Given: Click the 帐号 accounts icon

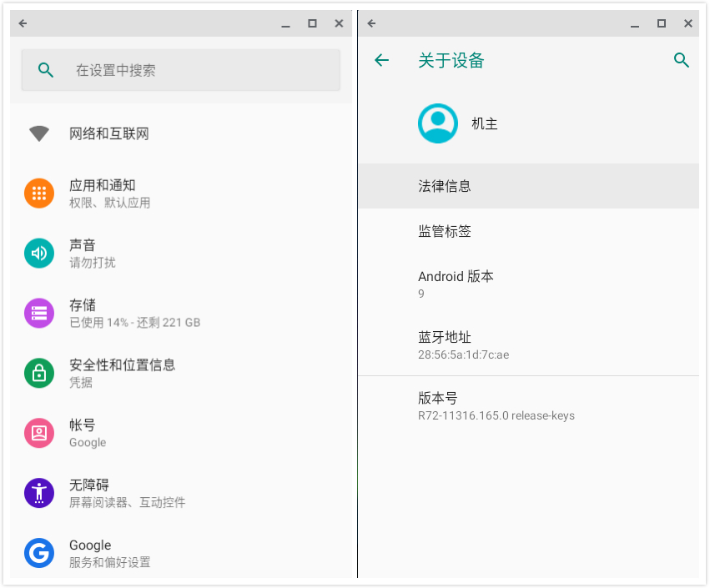Looking at the screenshot, I should point(38,433).
